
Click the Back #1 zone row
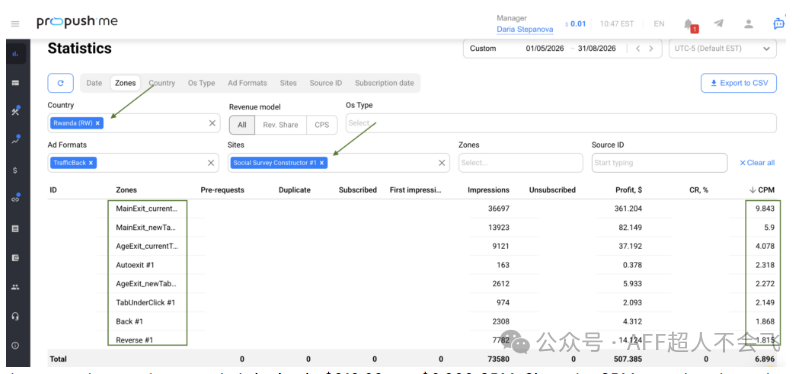411,321
